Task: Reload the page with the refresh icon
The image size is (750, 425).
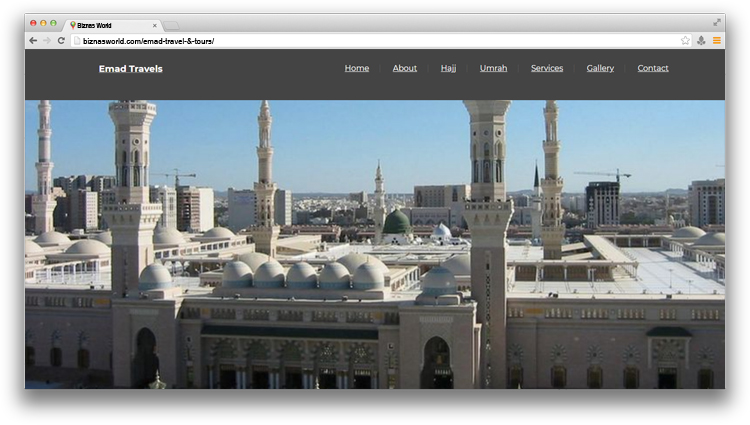Action: click(x=61, y=41)
